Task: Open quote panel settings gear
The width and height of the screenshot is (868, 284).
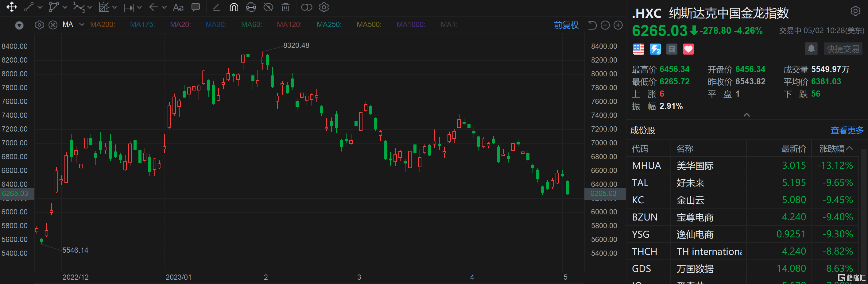Action: click(855, 11)
